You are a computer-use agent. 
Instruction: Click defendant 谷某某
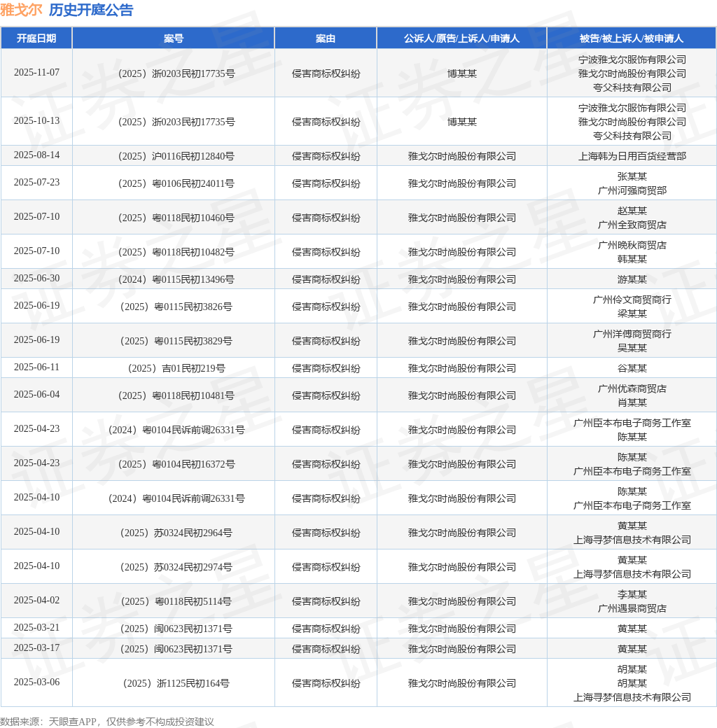pyautogui.click(x=632, y=369)
